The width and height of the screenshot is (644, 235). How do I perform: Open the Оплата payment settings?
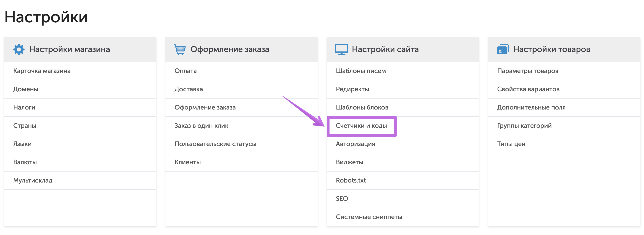185,71
